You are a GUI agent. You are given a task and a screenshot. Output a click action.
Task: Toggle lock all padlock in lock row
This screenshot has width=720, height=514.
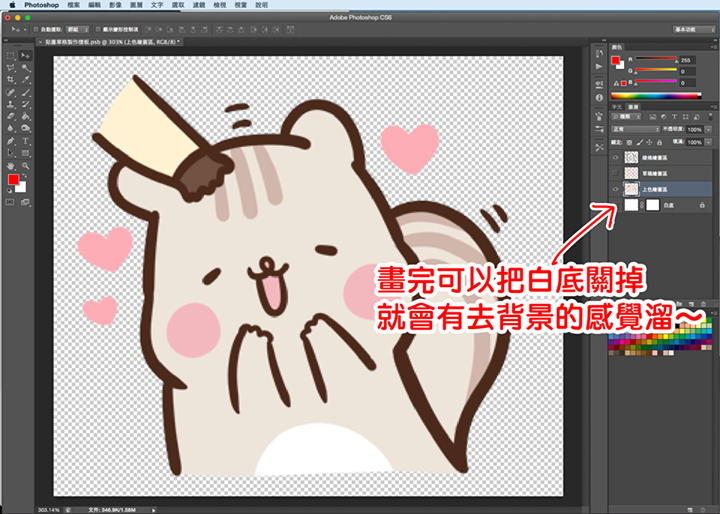pyautogui.click(x=659, y=142)
